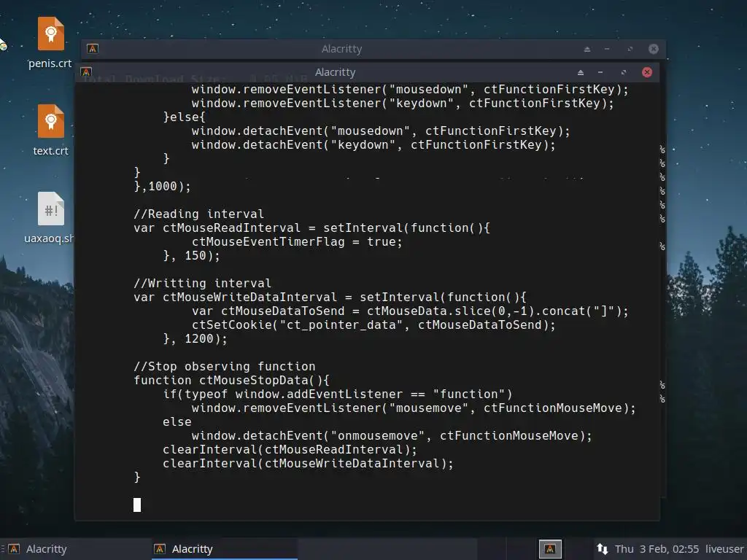The width and height of the screenshot is (747, 560).
Task: Click the 'if(typeof window.addEventListener' line
Action: [337, 394]
